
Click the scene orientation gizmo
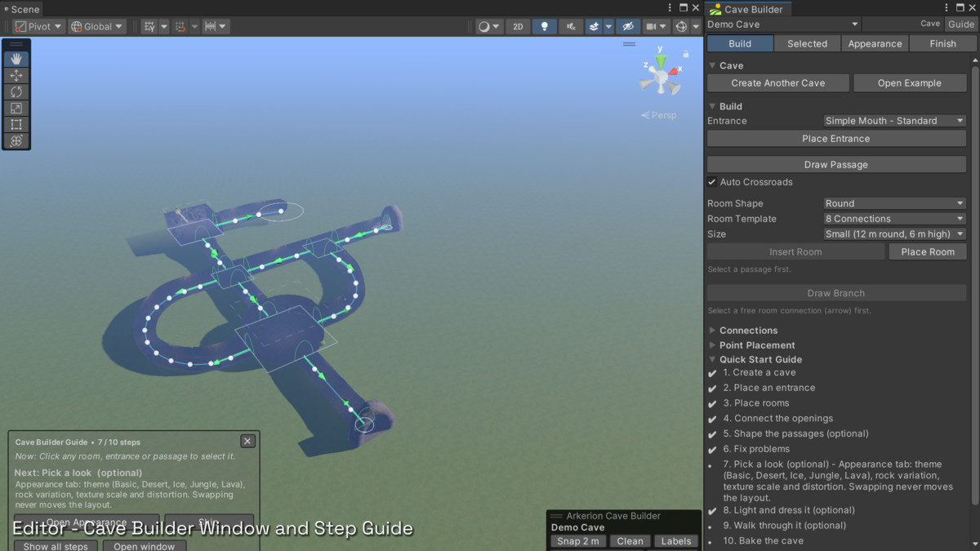click(660, 75)
